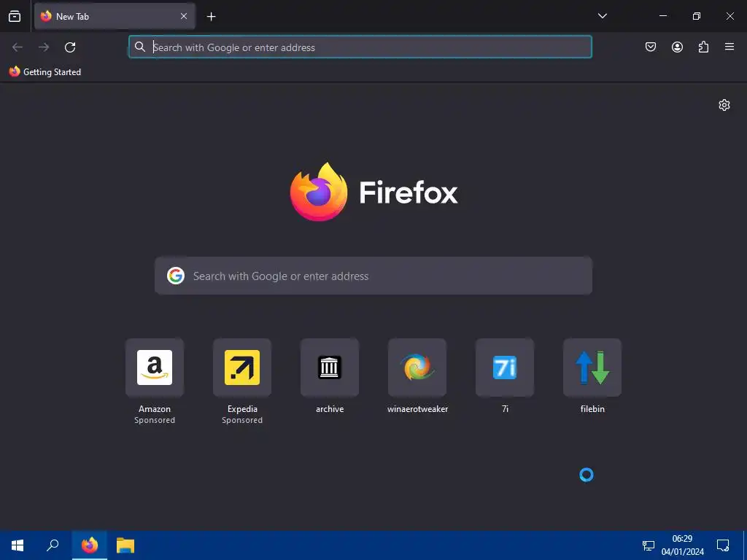The height and width of the screenshot is (560, 747).
Task: Go forward one page
Action: pos(44,47)
